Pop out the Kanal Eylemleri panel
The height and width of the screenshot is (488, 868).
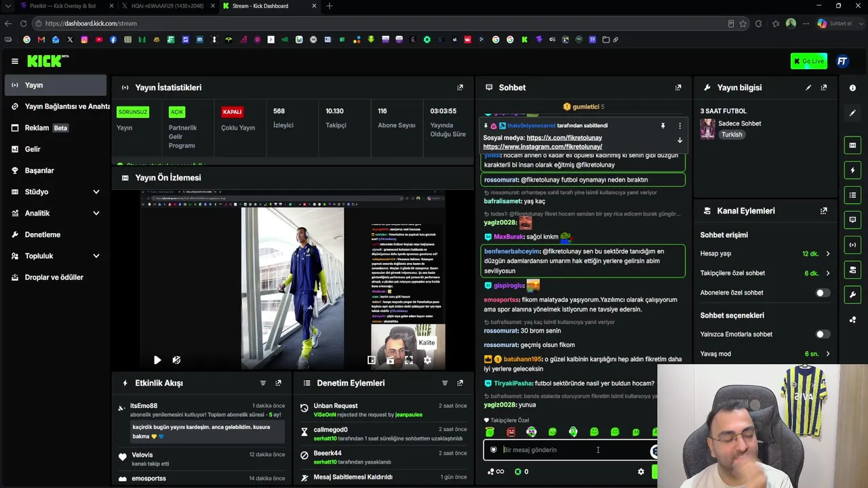823,211
